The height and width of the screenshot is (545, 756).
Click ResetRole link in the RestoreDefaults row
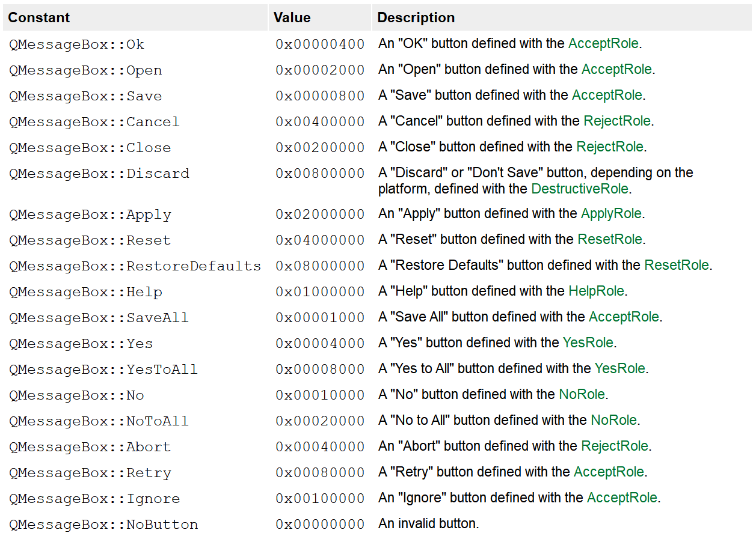[x=677, y=265]
